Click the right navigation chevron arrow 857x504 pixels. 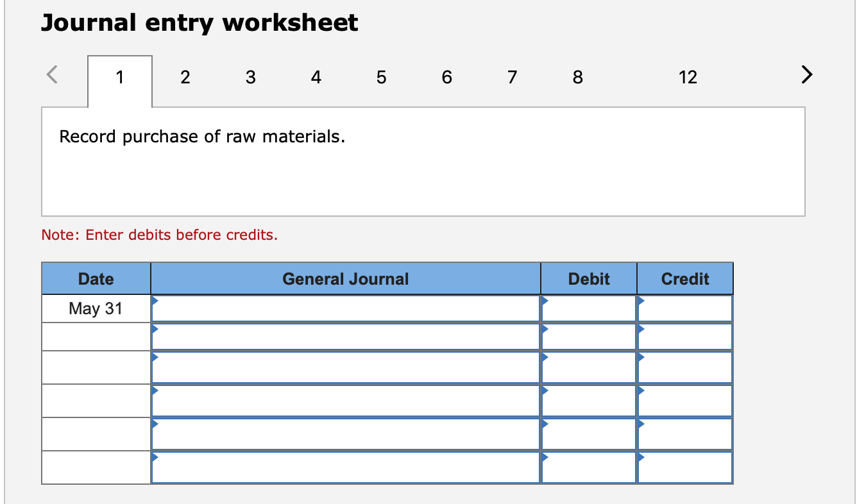pos(806,74)
